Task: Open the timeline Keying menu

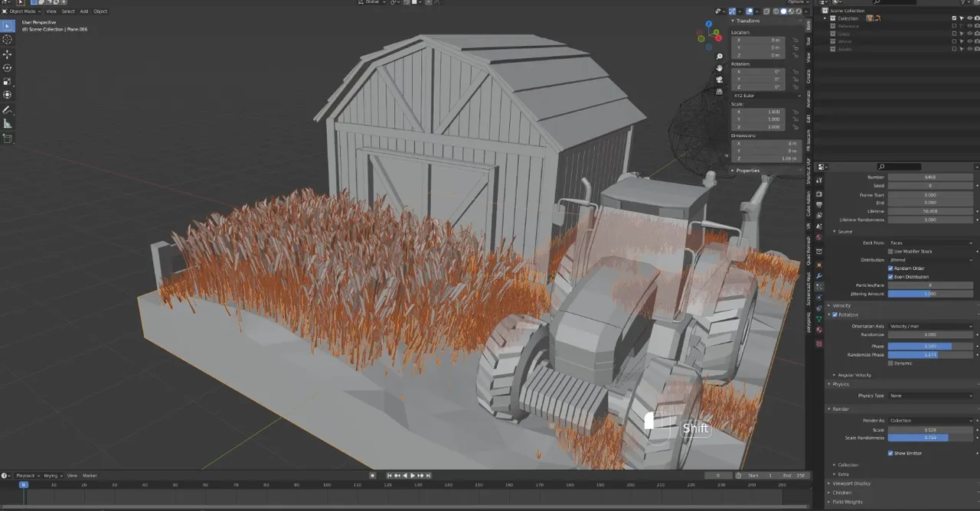Action: (x=51, y=476)
